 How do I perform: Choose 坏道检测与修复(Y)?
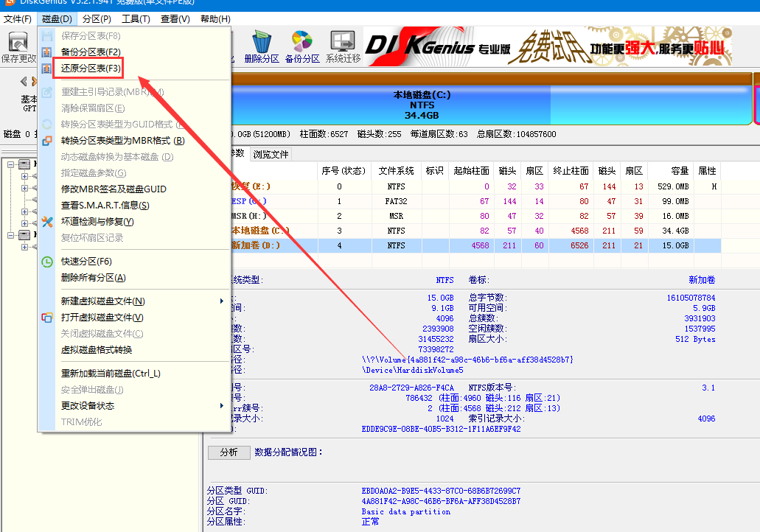click(134, 222)
